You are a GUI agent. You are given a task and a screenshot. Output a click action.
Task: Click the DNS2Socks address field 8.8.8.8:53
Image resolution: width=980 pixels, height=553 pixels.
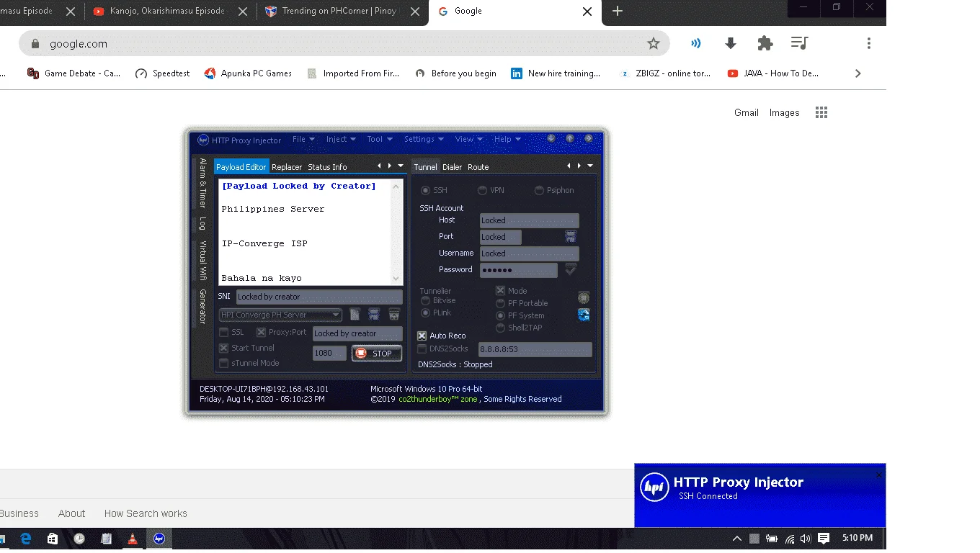coord(535,349)
